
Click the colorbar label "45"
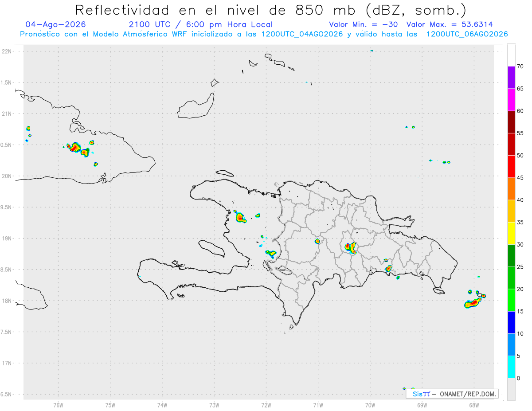520,178
